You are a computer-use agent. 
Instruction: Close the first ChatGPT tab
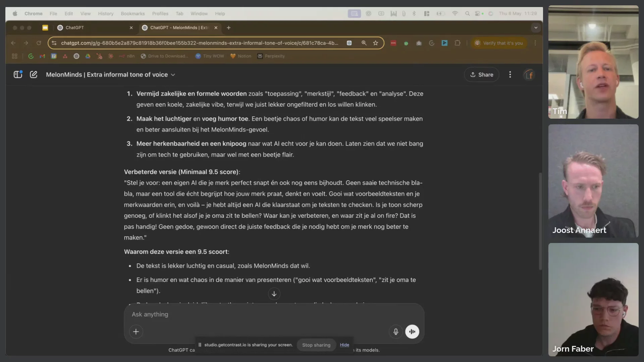pos(131,28)
